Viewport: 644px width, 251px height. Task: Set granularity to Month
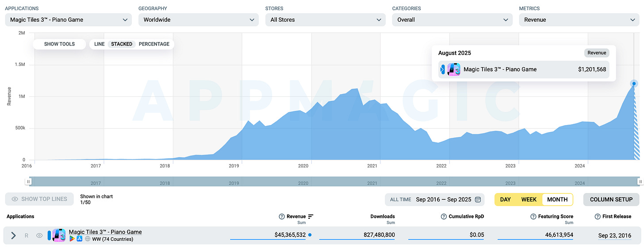click(x=557, y=199)
